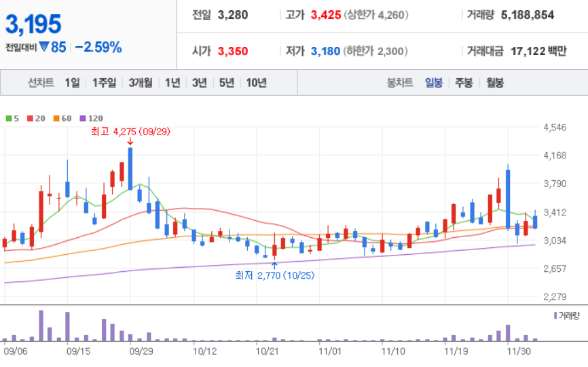Image resolution: width=588 pixels, height=367 pixels.
Task: Click the 4,168 price axis label
Action: tap(555, 156)
